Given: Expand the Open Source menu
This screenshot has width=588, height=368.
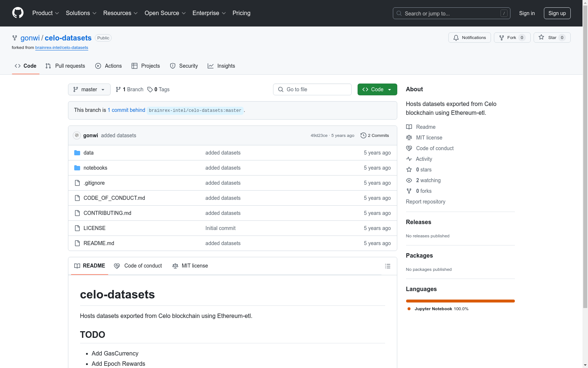Looking at the screenshot, I should coord(165,13).
